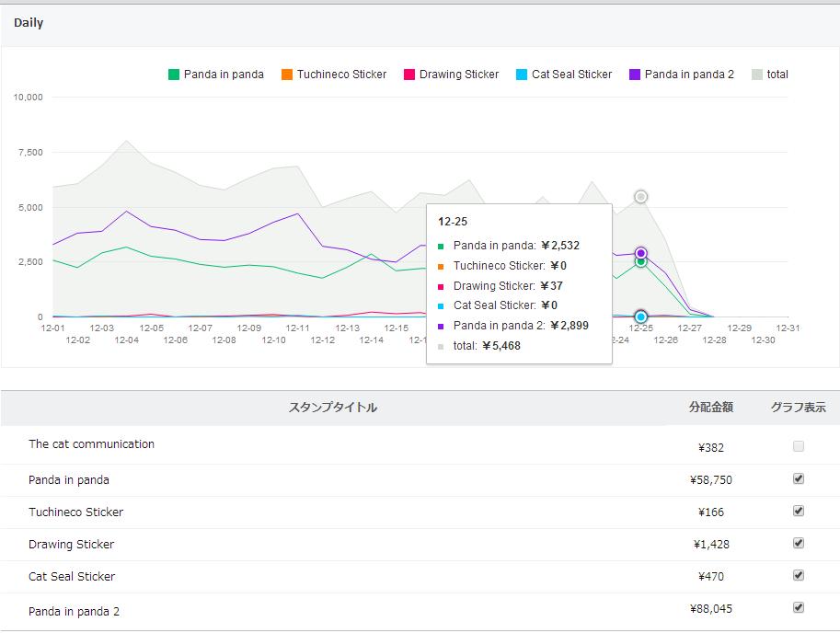Image resolution: width=840 pixels, height=633 pixels.
Task: Click orange Tuchineco Sticker legend swatch
Action: (287, 75)
